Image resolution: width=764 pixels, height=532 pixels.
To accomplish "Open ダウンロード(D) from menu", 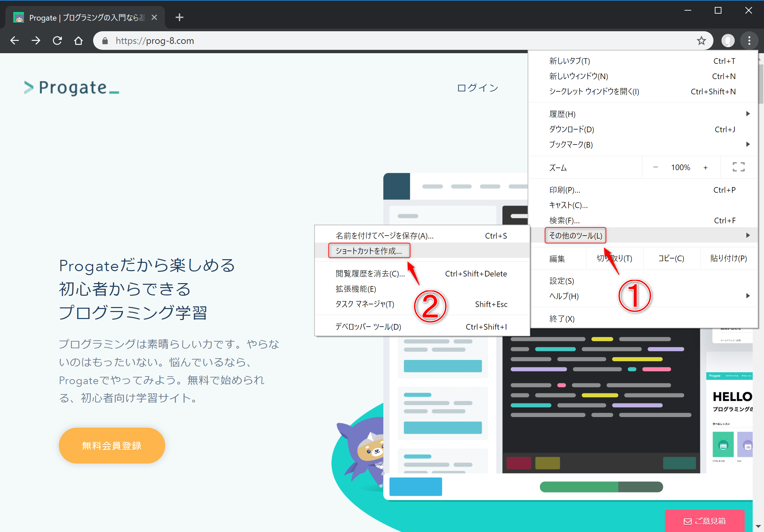I will point(643,129).
